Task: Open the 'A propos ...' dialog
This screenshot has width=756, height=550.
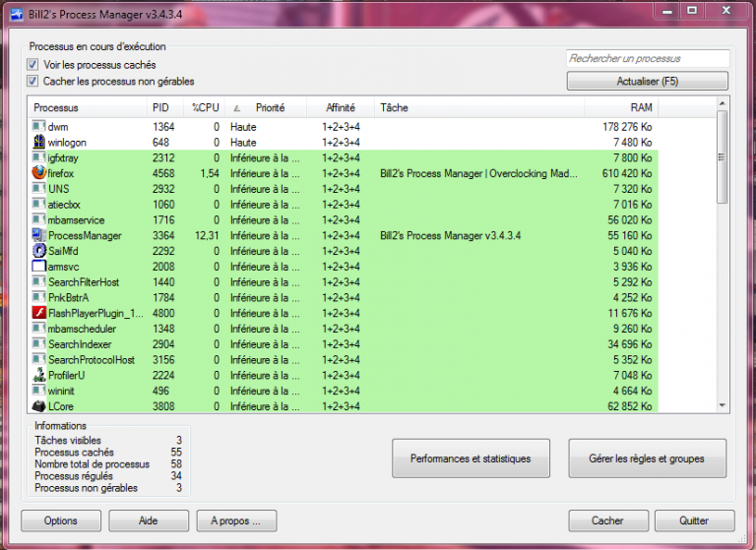Action: coord(236,520)
